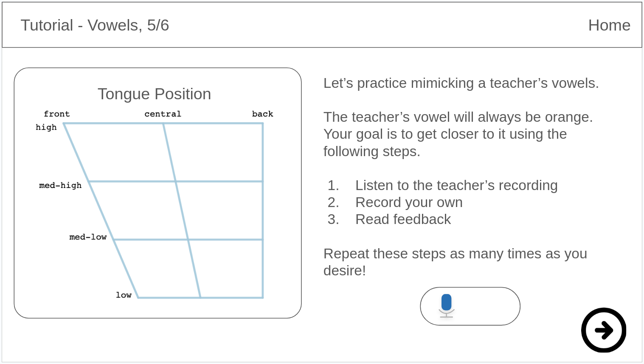
Task: Select the 'central' label on the chart
Action: [x=163, y=114]
